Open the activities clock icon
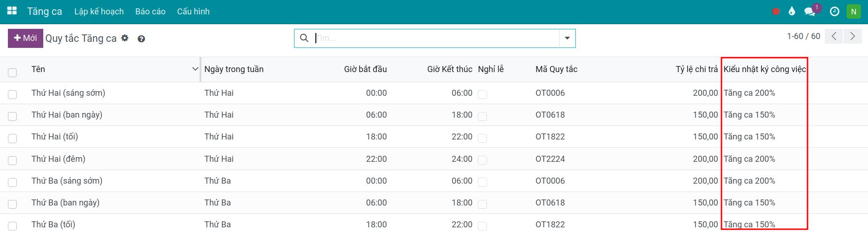The height and width of the screenshot is (232, 868). coord(835,12)
